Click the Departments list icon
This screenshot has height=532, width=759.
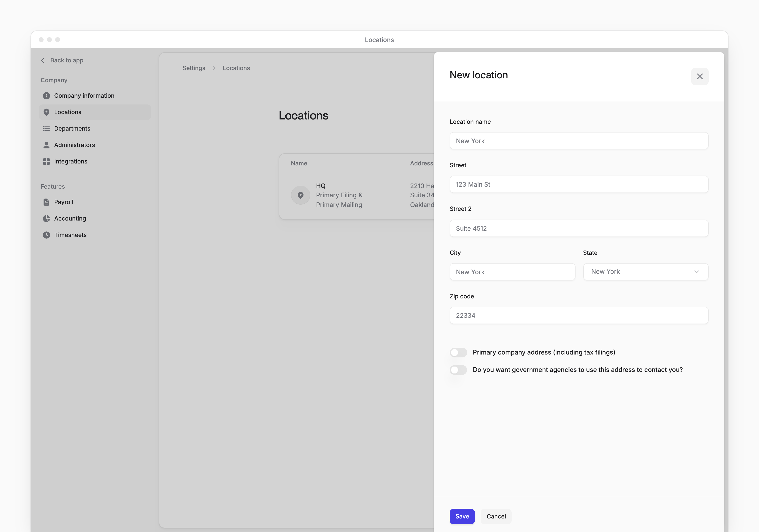(46, 129)
